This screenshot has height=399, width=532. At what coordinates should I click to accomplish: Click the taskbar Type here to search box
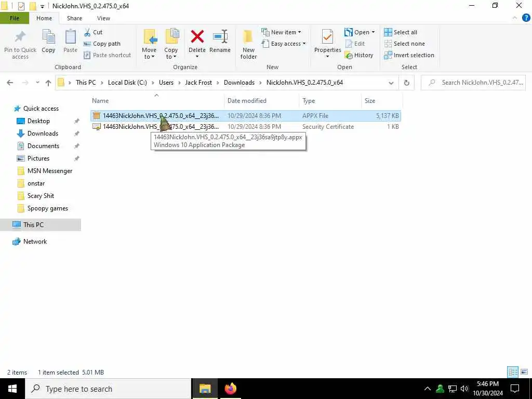[108, 389]
